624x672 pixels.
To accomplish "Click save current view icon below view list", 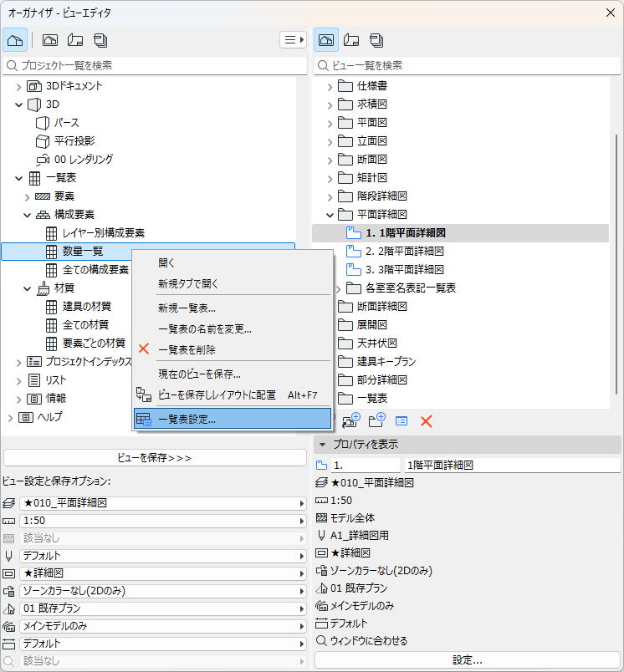I will pos(351,421).
